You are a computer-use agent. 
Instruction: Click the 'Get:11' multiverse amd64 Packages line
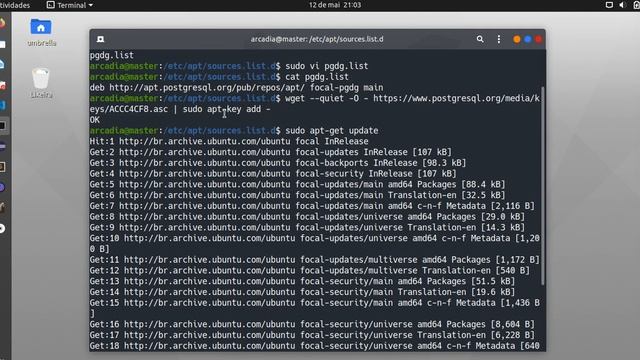point(314,260)
